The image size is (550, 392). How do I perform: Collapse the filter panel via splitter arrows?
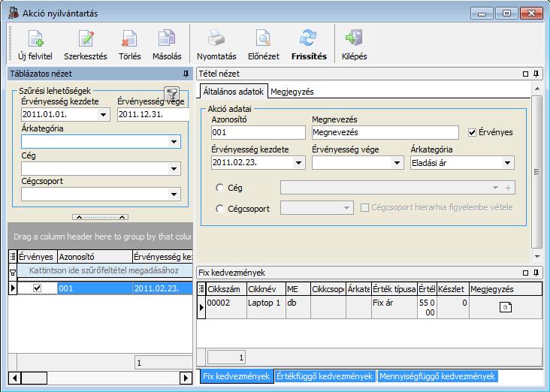coord(101,217)
